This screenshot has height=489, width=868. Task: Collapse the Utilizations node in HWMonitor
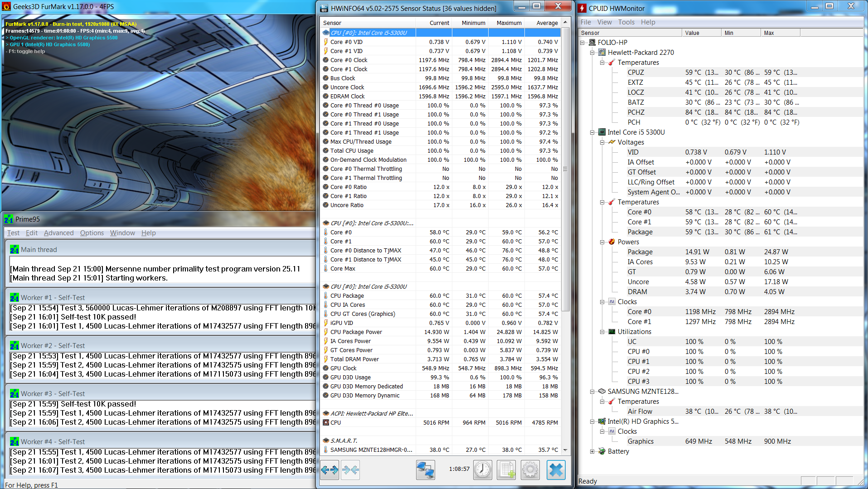[x=602, y=332]
